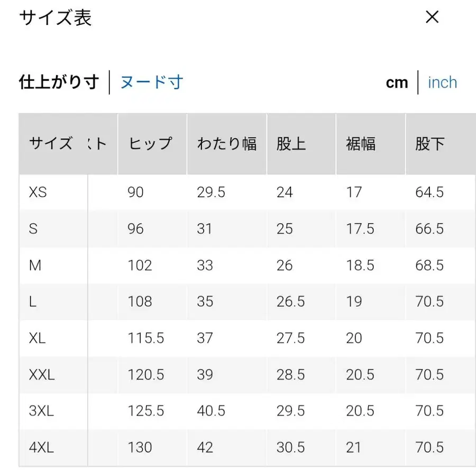Select the XL size row
The image size is (476, 476).
[37, 338]
